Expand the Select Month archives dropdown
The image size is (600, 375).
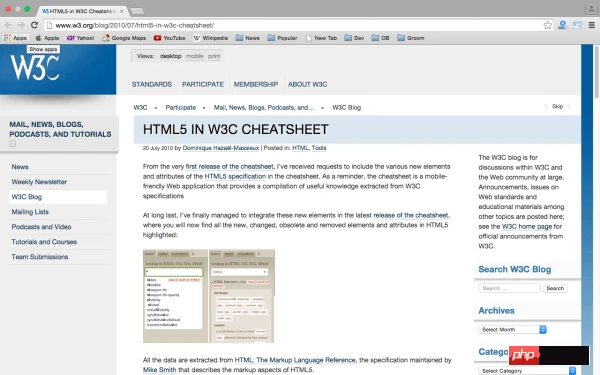(512, 329)
